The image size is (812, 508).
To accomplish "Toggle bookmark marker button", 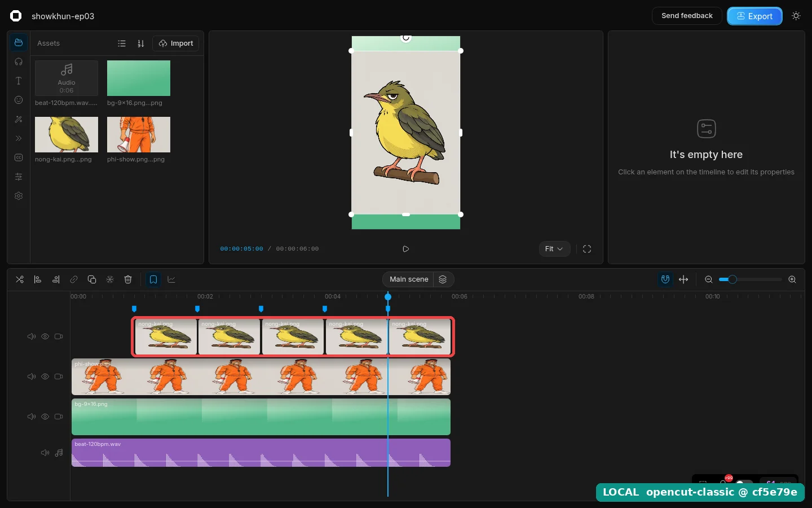I will (153, 279).
